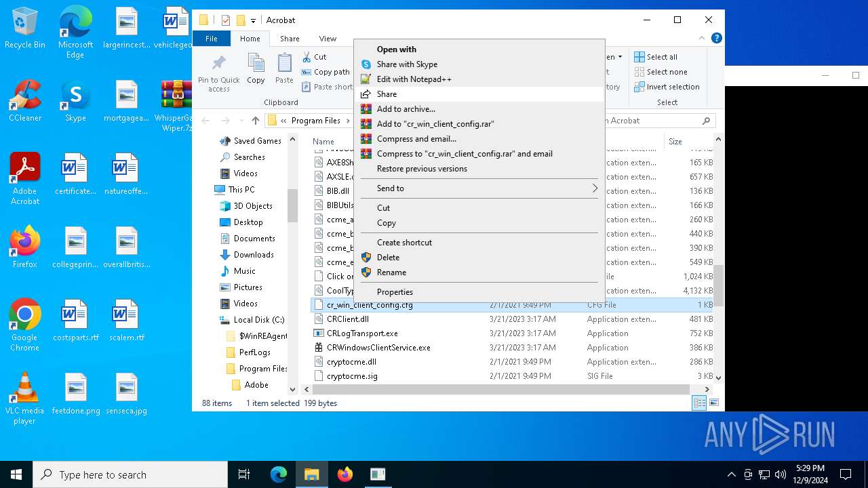The image size is (868, 488).
Task: Choose Delete from the context menu
Action: pos(479,258)
